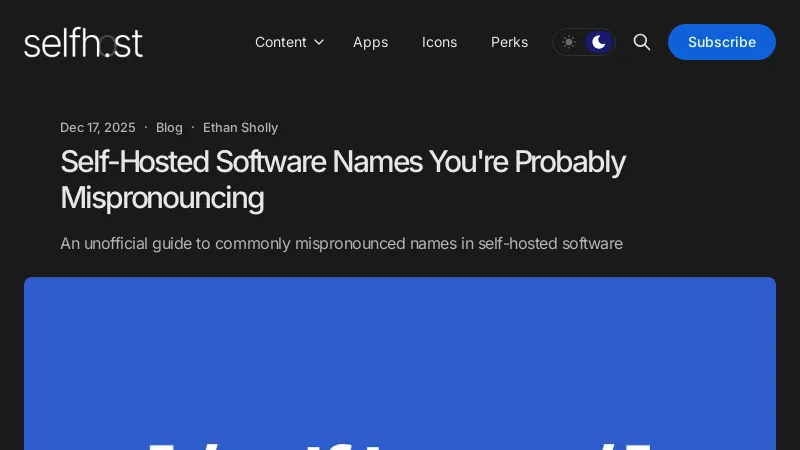Open the Content navigation menu
The width and height of the screenshot is (800, 450).
pyautogui.click(x=289, y=42)
